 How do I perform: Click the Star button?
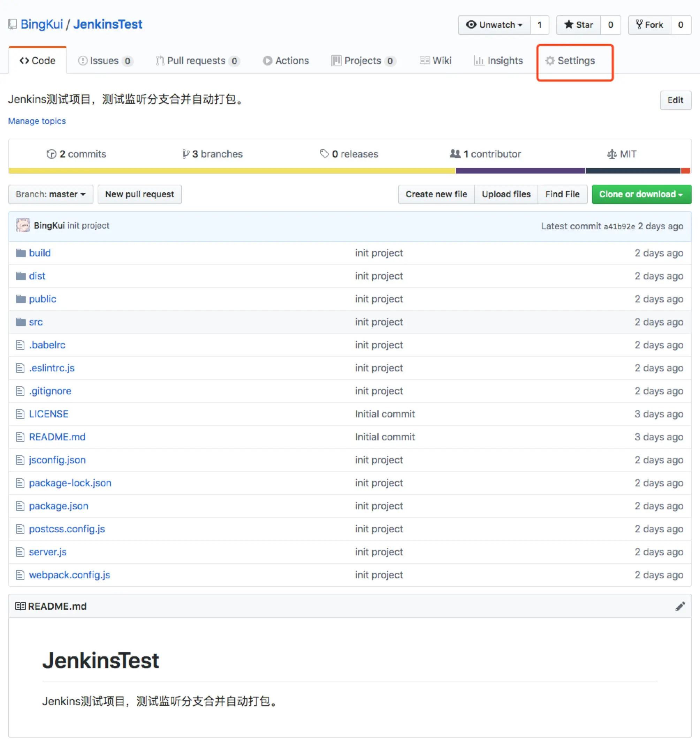tap(578, 25)
